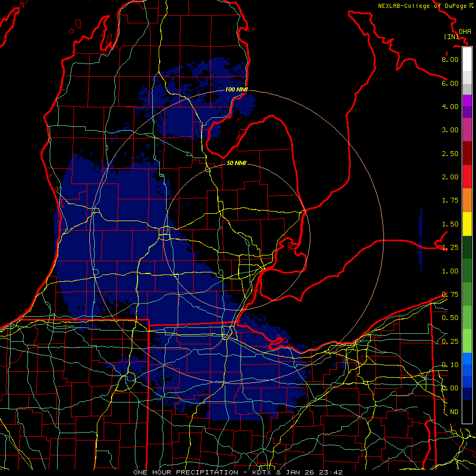Screen dimensions: 476x476
Task: Click the 1.75 legend value
Action: click(450, 200)
